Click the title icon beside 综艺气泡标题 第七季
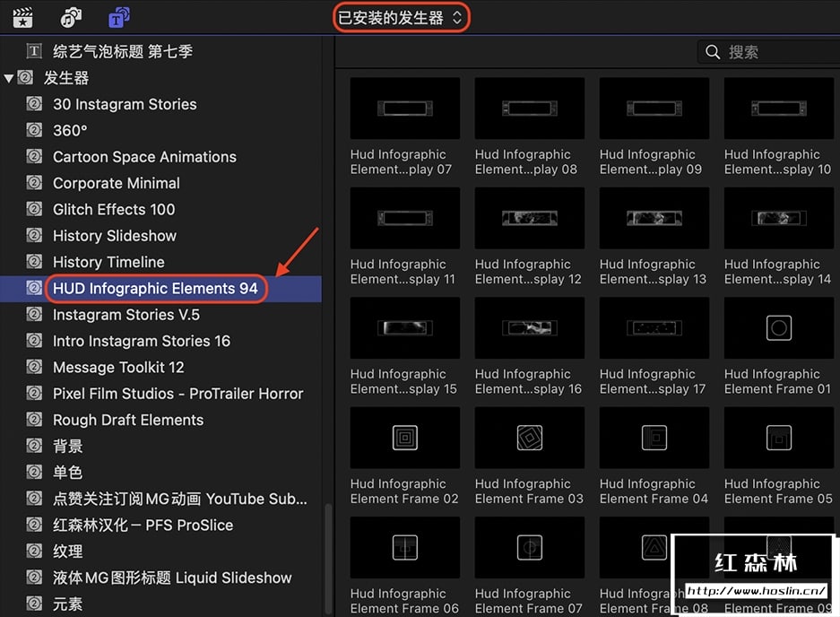This screenshot has width=840, height=617. point(34,51)
